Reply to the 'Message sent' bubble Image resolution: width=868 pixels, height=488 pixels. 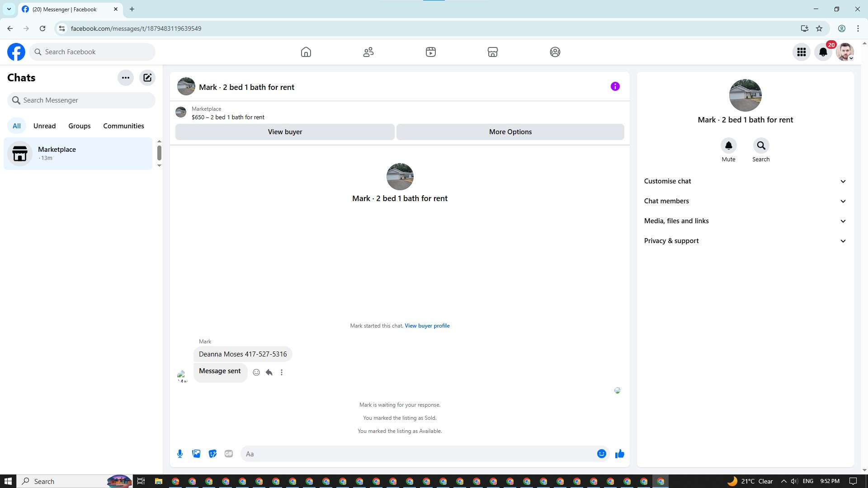tap(269, 372)
